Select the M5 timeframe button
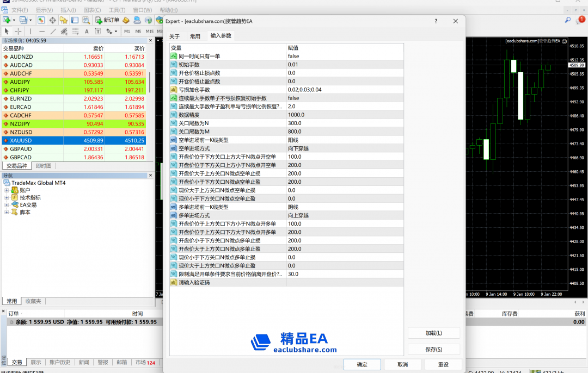This screenshot has height=373, width=588. pyautogui.click(x=138, y=32)
